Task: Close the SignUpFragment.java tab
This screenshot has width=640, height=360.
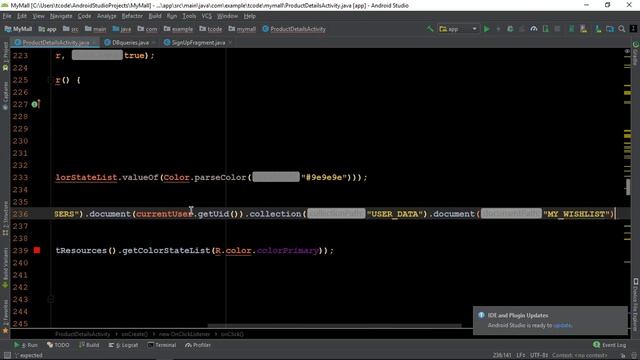Action: coord(230,42)
